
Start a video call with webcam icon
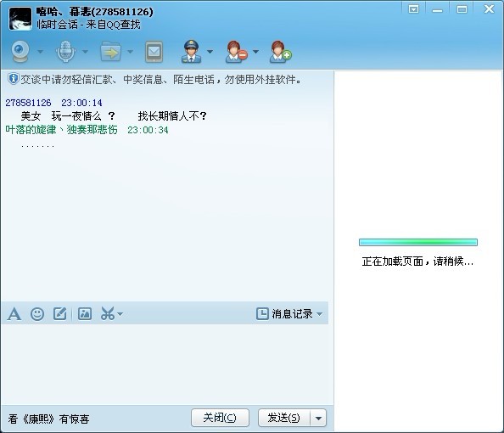(20, 52)
